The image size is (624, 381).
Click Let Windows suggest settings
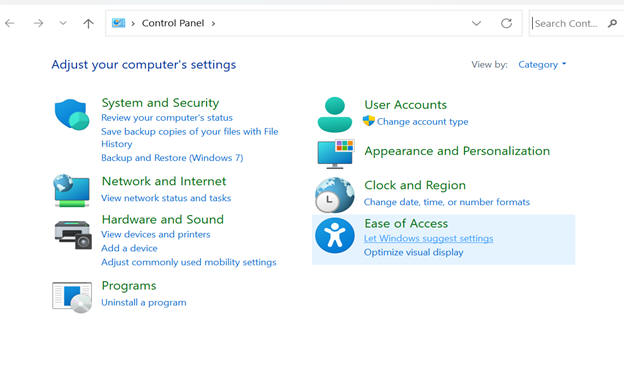click(x=428, y=238)
